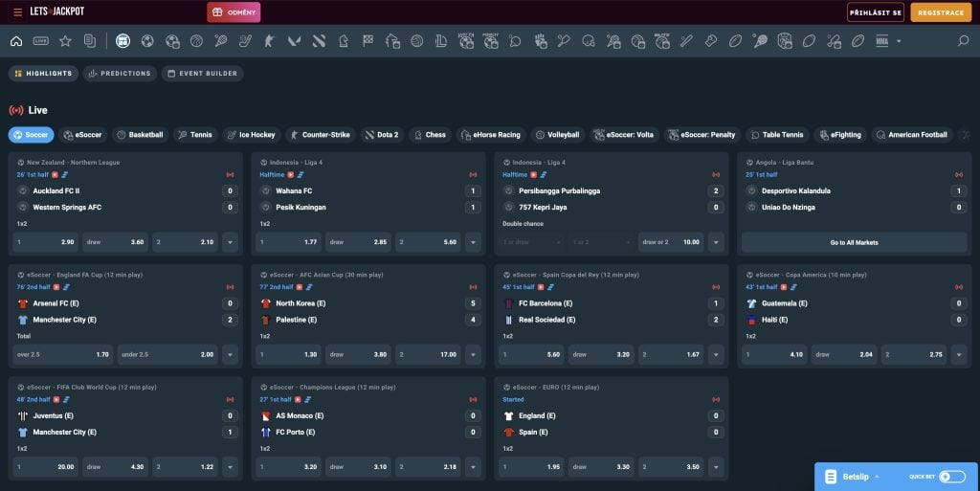This screenshot has height=491, width=980.
Task: Select the soccer ball sport icon
Action: (x=147, y=41)
